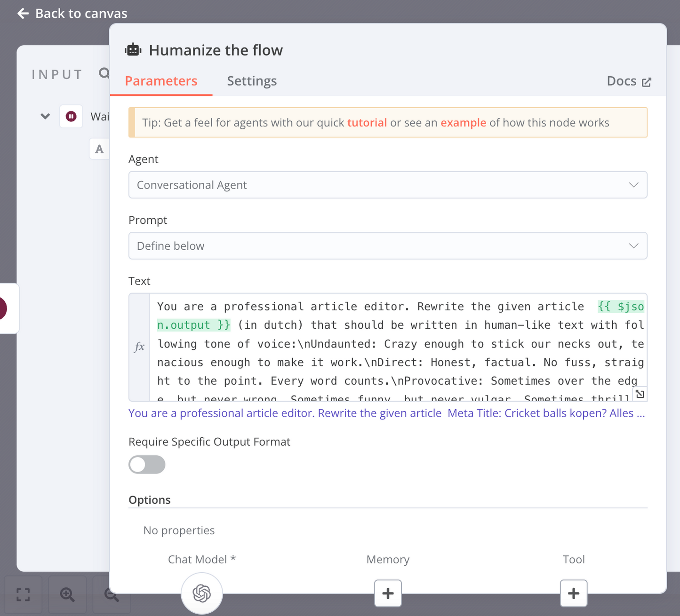Click the fit-to-view canvas icon

[23, 595]
